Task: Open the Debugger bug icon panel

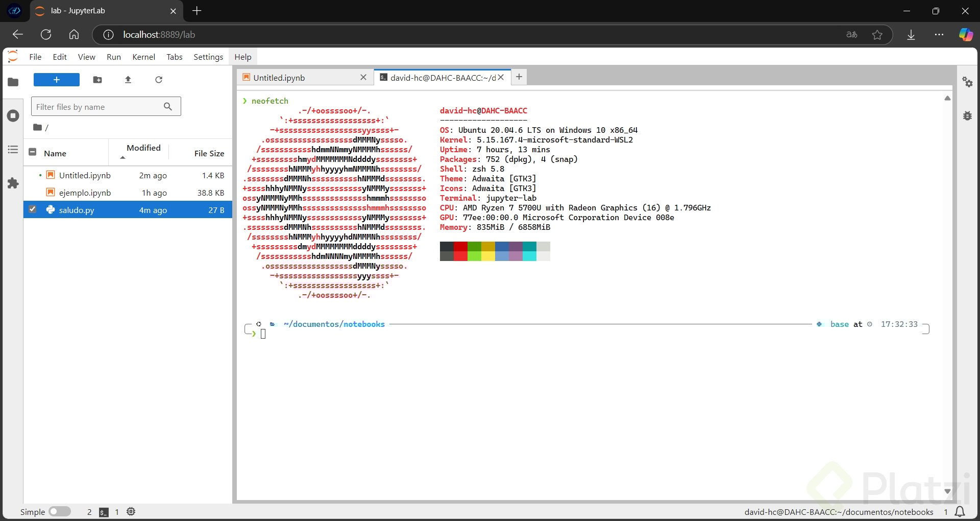Action: coord(967,116)
